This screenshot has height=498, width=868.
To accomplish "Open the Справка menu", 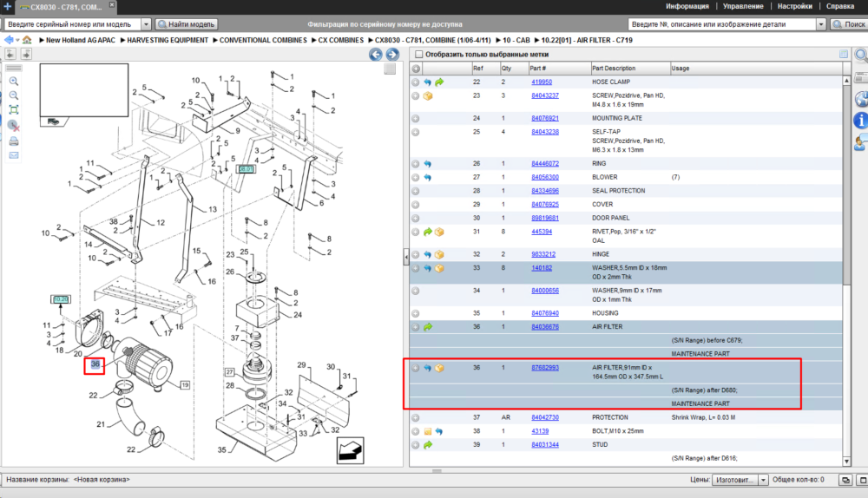I will [x=839, y=6].
